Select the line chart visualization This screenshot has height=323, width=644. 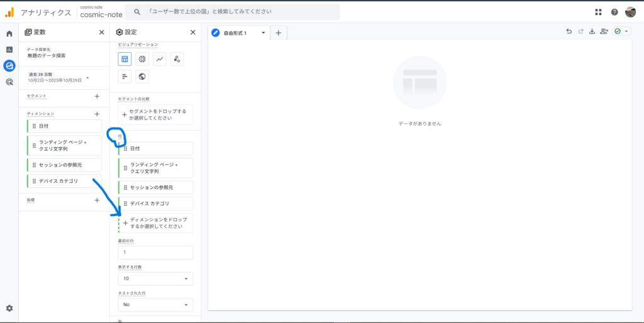[x=160, y=59]
